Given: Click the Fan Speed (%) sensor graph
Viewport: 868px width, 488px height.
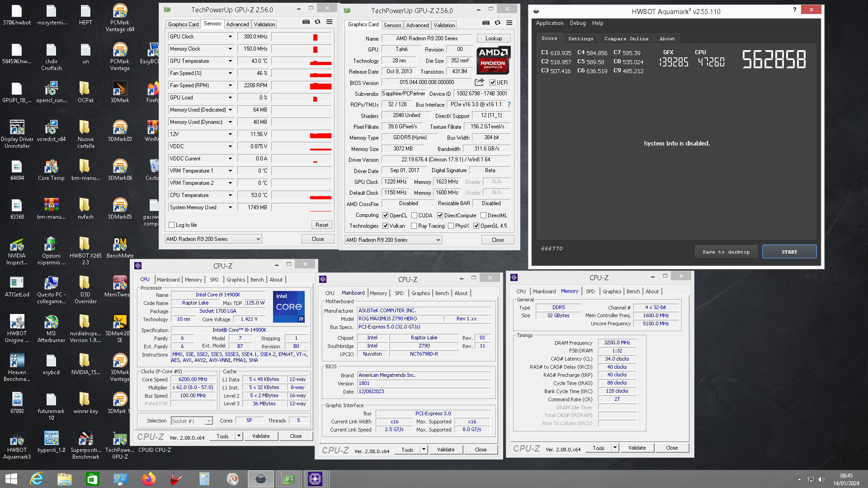Looking at the screenshot, I should click(302, 73).
